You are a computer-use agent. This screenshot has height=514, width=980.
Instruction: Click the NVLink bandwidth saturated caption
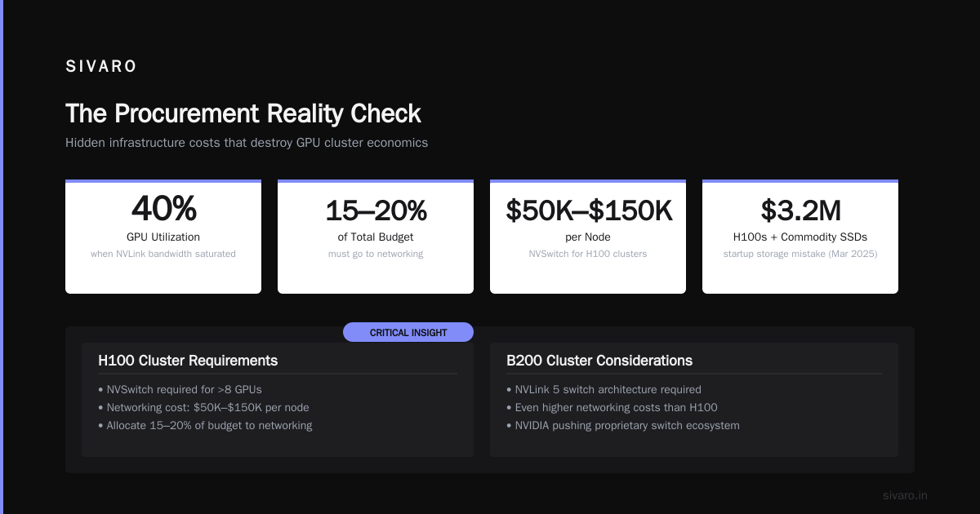pos(163,254)
